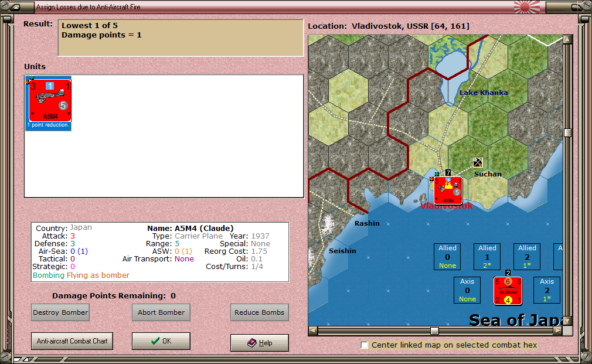
Task: Confirm with the OK button
Action: (x=161, y=341)
